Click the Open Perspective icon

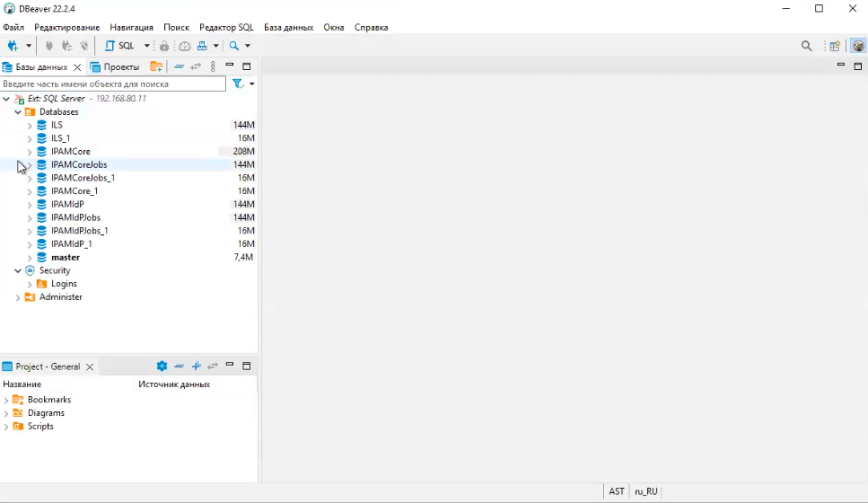click(835, 47)
